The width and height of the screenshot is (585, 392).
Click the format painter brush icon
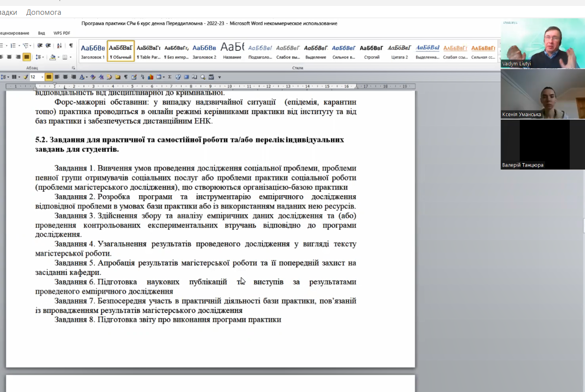25,77
